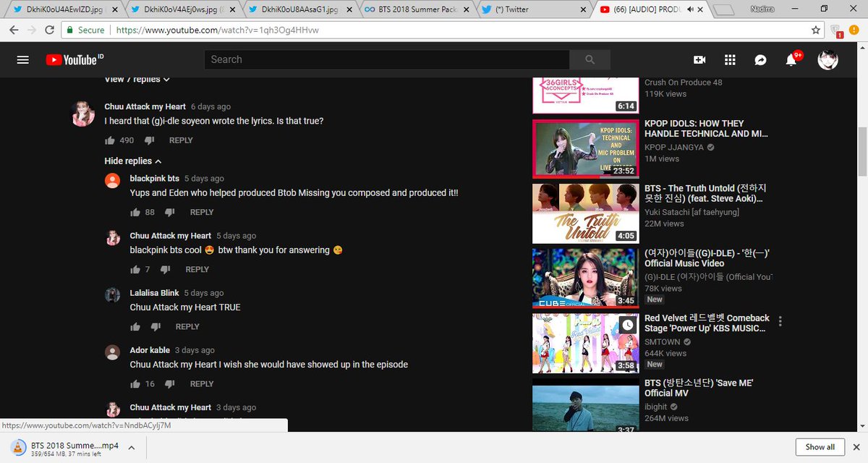The image size is (868, 463).
Task: Open Ador kable's channel name
Action: coord(150,350)
